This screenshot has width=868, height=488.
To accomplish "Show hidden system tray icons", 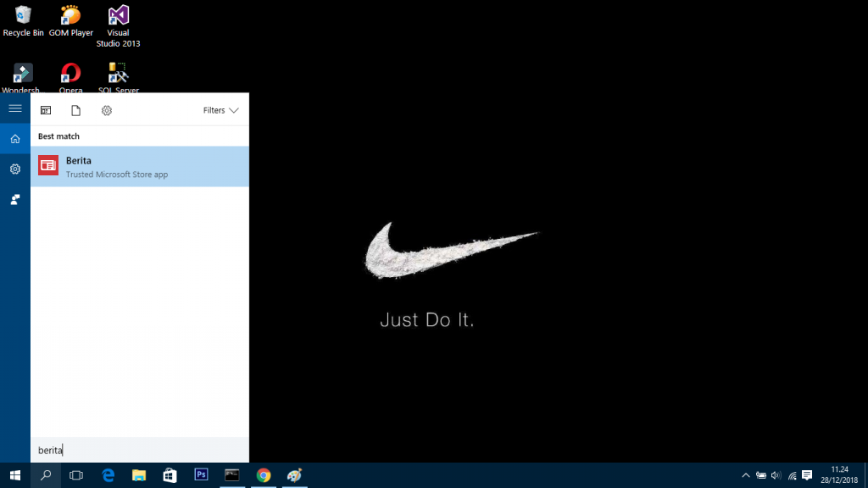I will click(746, 475).
